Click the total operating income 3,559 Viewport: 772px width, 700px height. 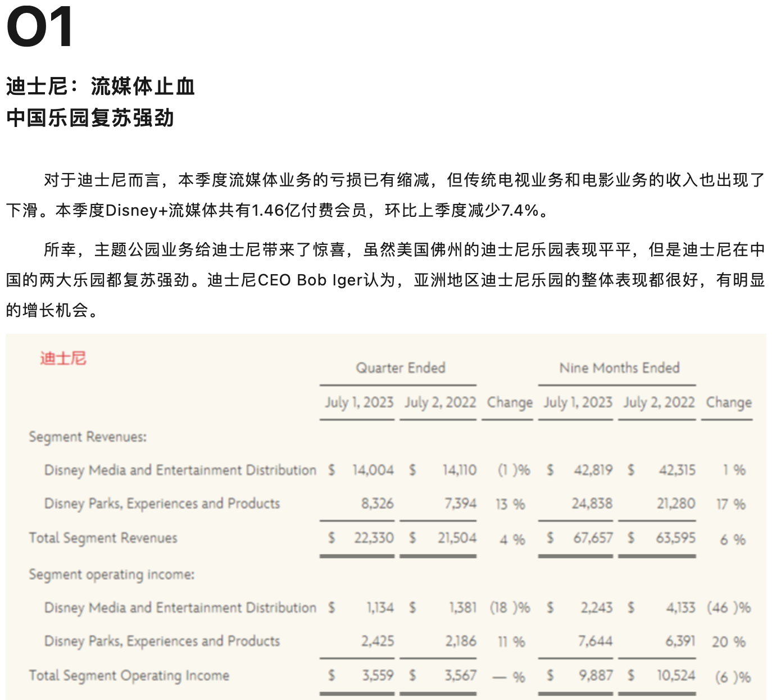[x=378, y=675]
